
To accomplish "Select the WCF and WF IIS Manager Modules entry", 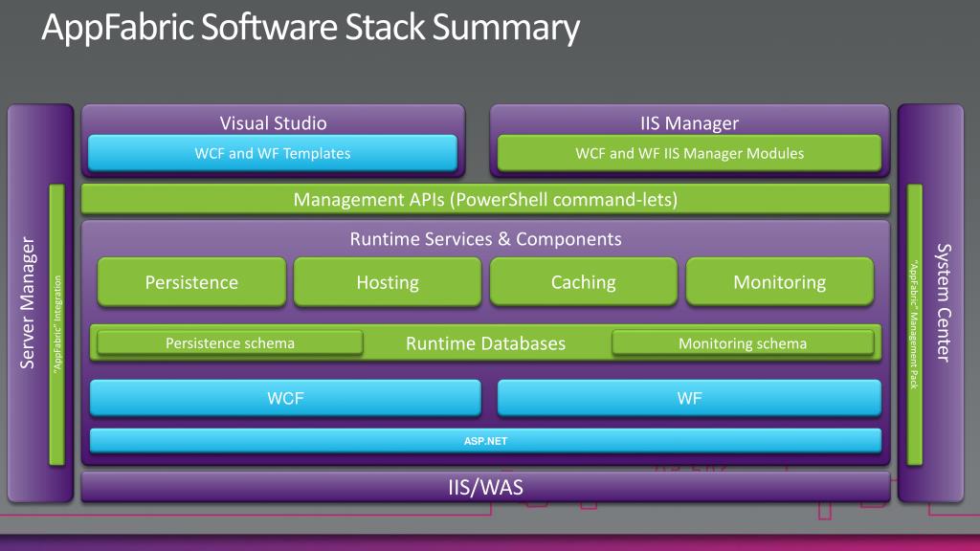I will click(x=688, y=153).
